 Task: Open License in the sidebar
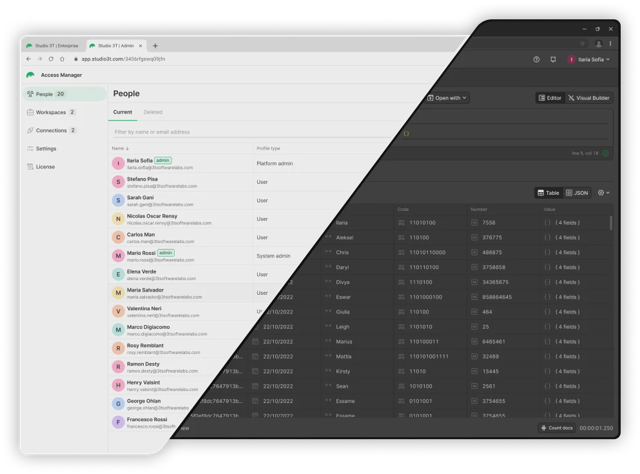(41, 167)
